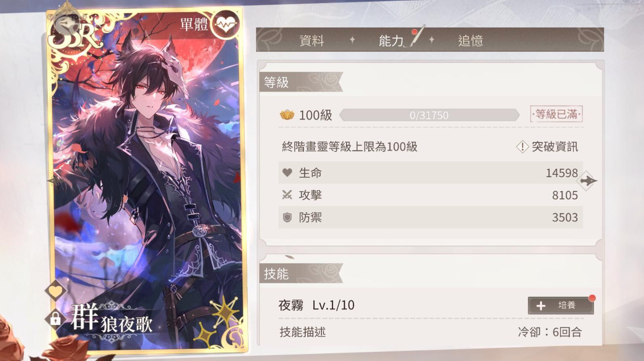Toggle the lock icon beside card name
The height and width of the screenshot is (361, 644).
[55, 319]
